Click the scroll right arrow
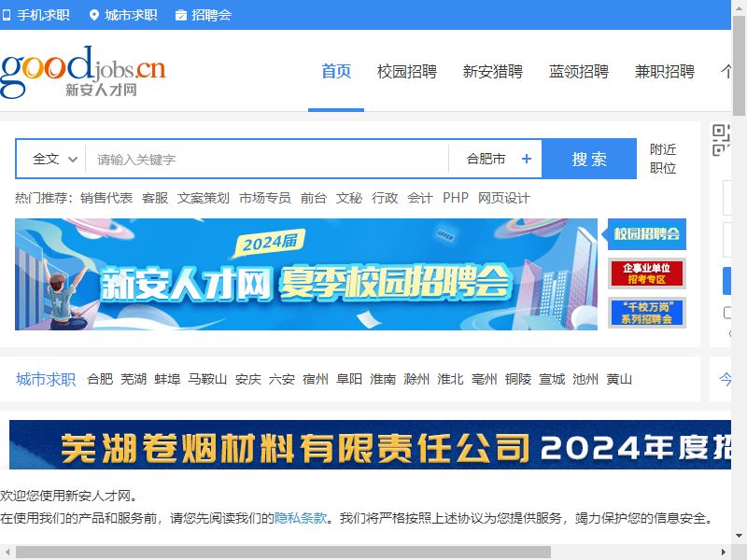Viewport: 747px width, 560px height. tap(724, 553)
